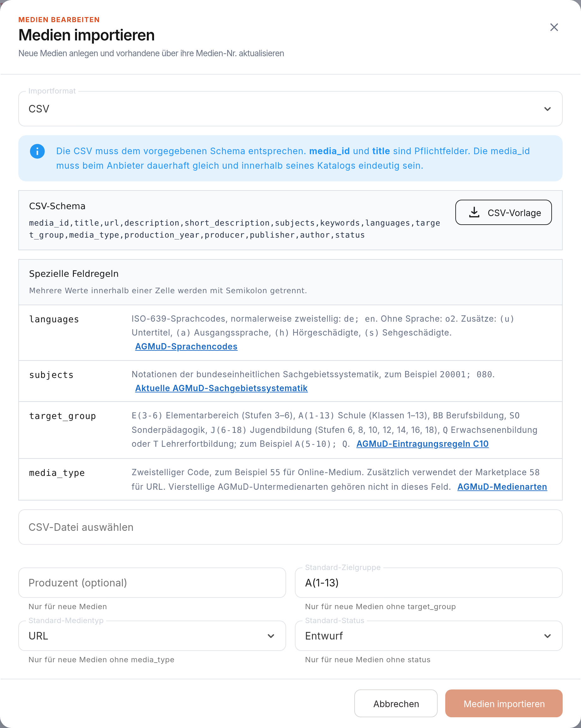This screenshot has height=728, width=581.
Task: Click the languages field name
Action: pyautogui.click(x=54, y=319)
